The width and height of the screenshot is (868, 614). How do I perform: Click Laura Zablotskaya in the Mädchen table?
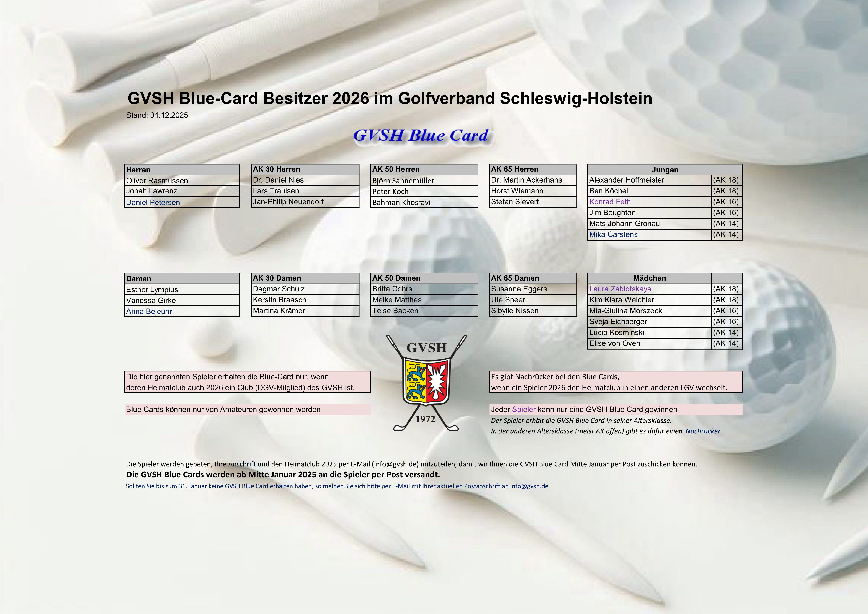pyautogui.click(x=620, y=289)
